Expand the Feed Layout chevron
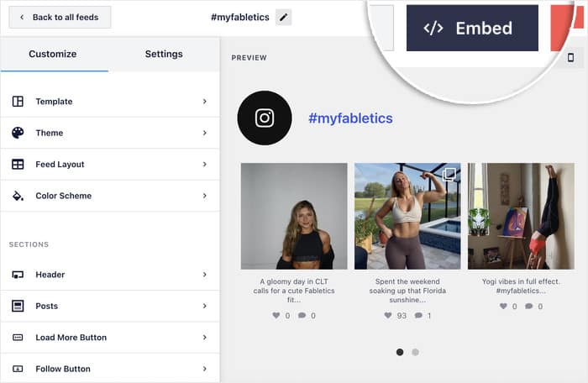 click(205, 165)
